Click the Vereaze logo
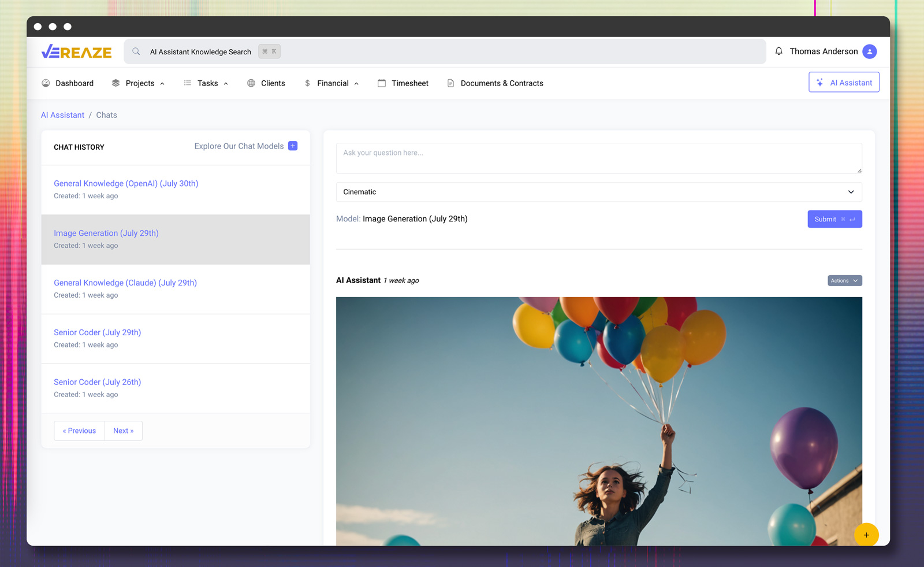This screenshot has height=567, width=924. tap(77, 52)
